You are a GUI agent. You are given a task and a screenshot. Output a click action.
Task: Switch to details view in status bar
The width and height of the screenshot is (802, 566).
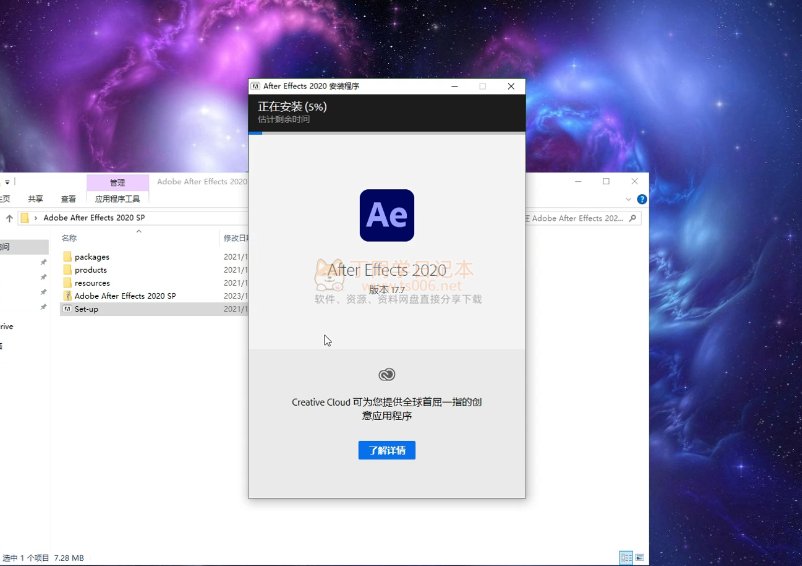coord(625,557)
